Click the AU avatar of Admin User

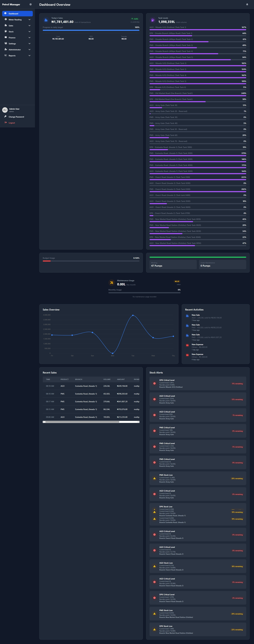point(5,110)
